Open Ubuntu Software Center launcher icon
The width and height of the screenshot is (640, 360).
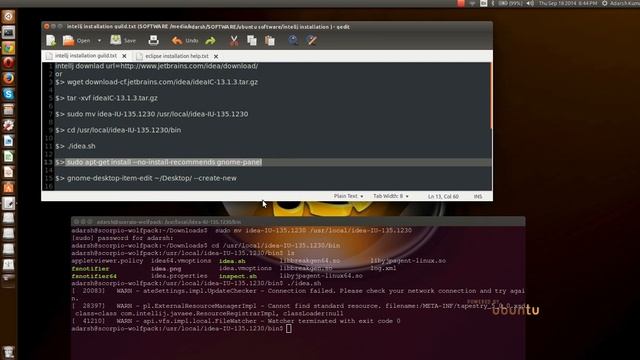point(8,187)
